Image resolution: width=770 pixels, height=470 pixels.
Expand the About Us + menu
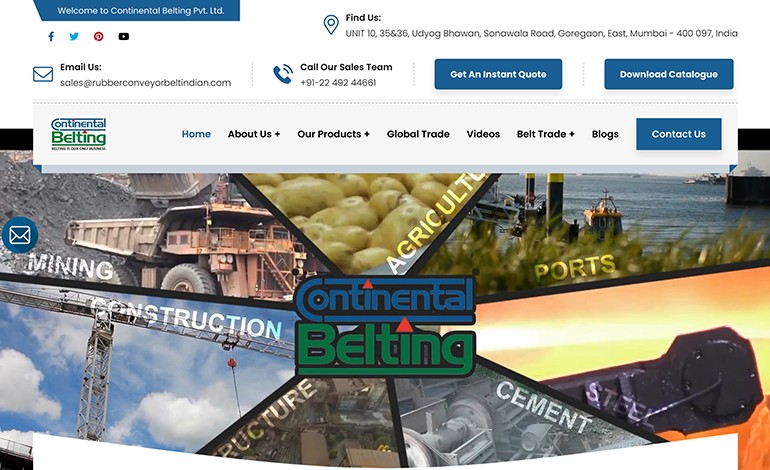254,134
